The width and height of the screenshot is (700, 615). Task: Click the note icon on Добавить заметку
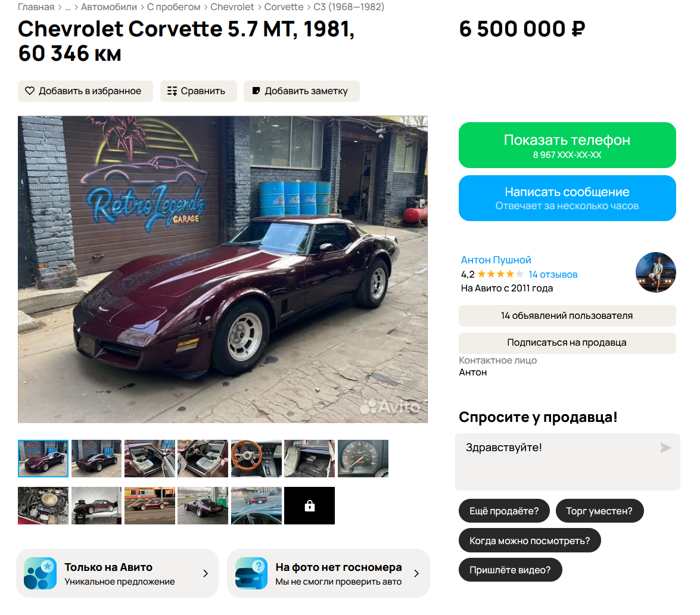256,91
